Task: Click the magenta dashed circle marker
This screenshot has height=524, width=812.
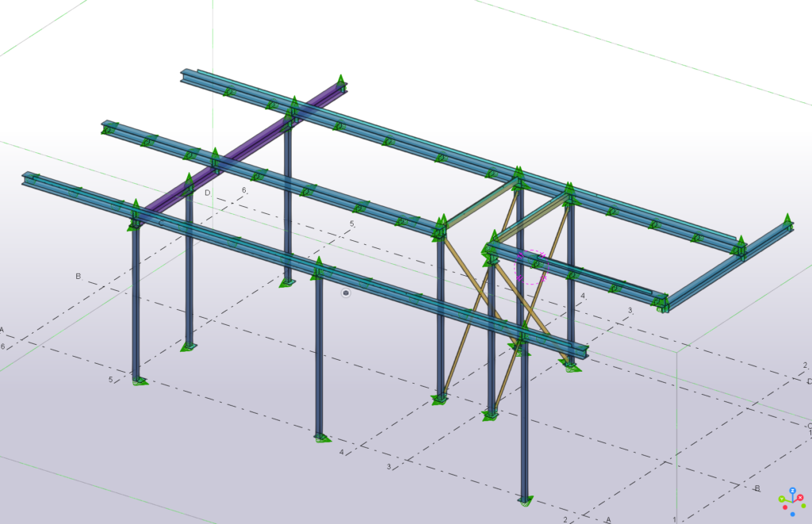Action: click(x=531, y=266)
